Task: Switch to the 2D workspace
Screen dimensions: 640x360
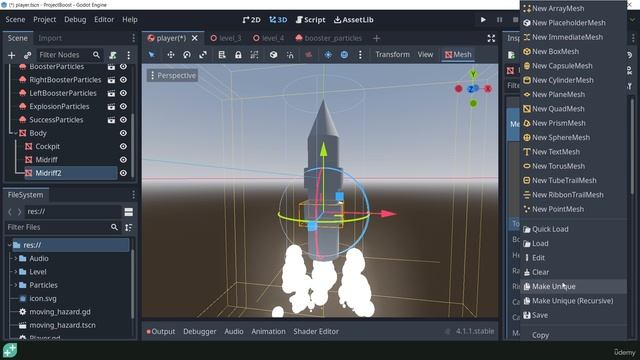Action: [251, 20]
